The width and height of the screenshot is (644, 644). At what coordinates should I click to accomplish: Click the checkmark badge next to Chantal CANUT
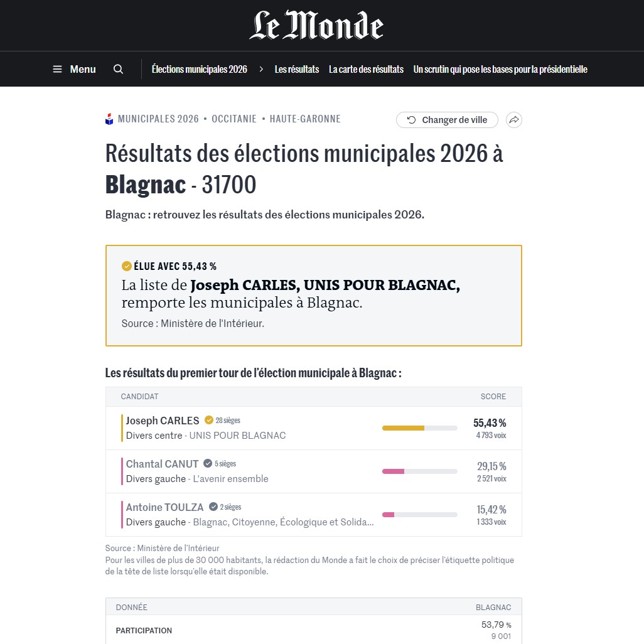coord(208,463)
